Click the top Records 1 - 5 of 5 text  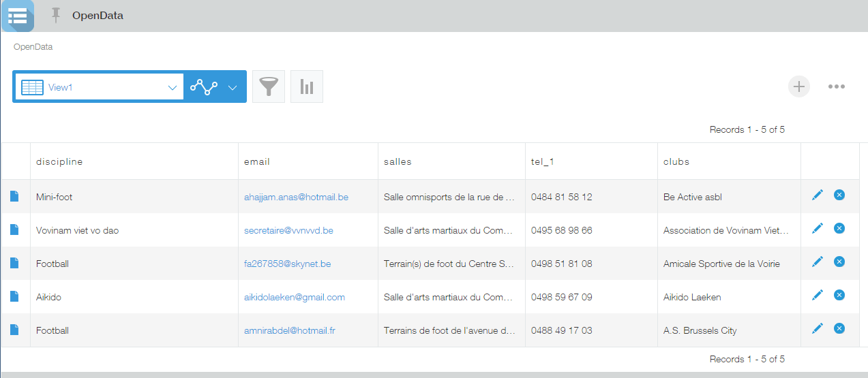point(747,129)
